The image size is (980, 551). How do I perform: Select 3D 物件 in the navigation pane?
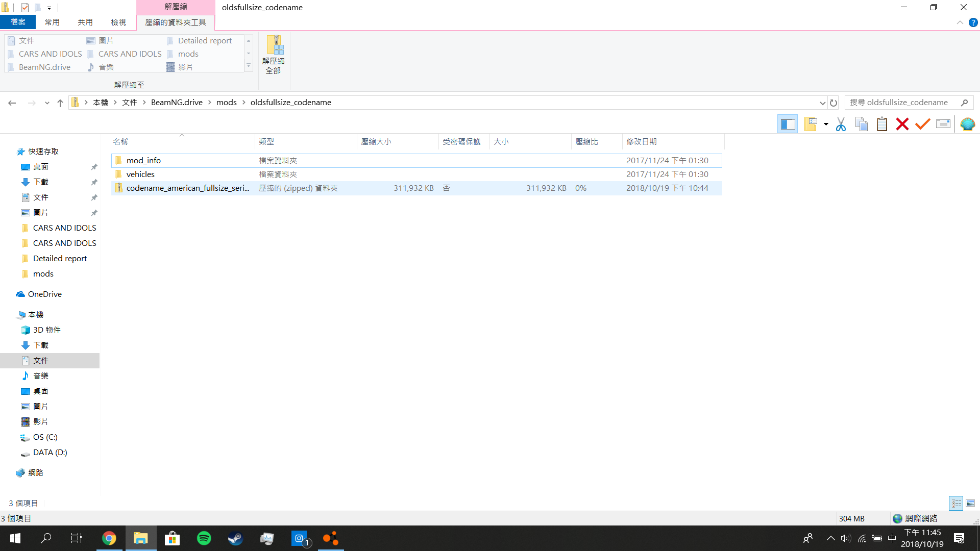click(46, 330)
